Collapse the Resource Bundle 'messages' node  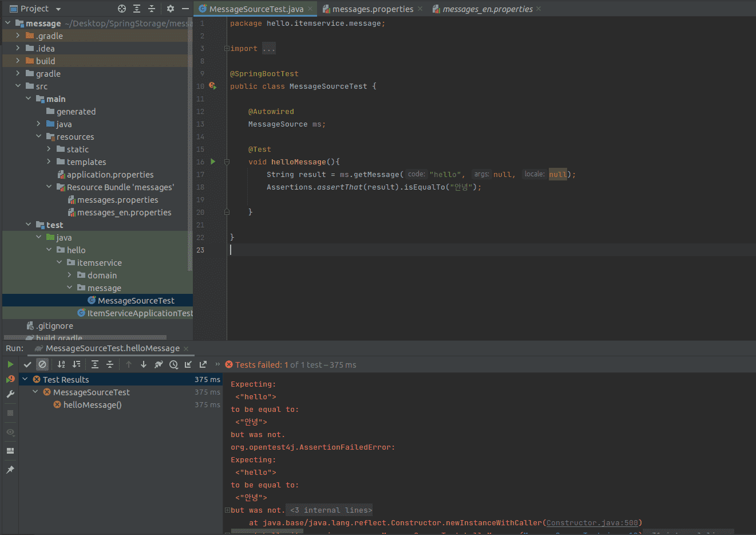pos(49,187)
